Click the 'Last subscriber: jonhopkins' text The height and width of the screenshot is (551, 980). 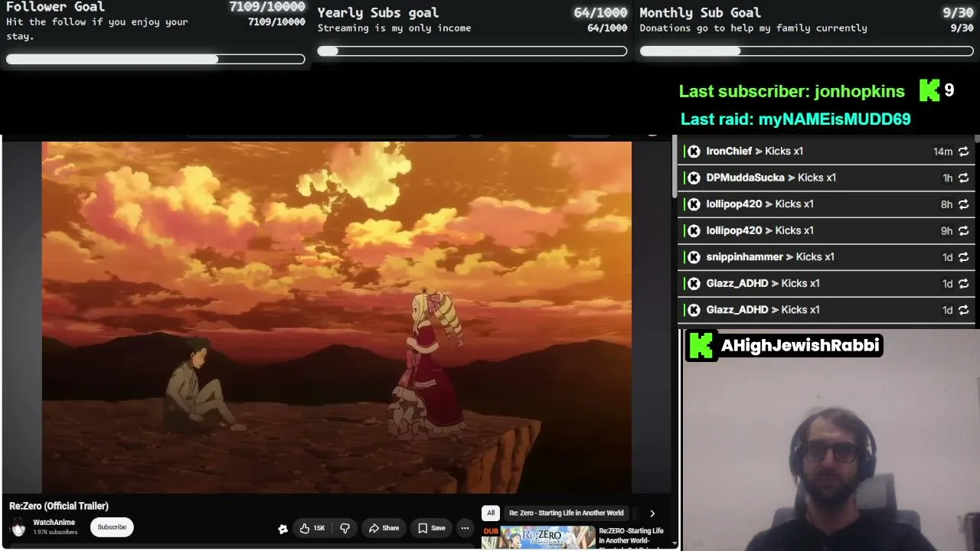(792, 91)
